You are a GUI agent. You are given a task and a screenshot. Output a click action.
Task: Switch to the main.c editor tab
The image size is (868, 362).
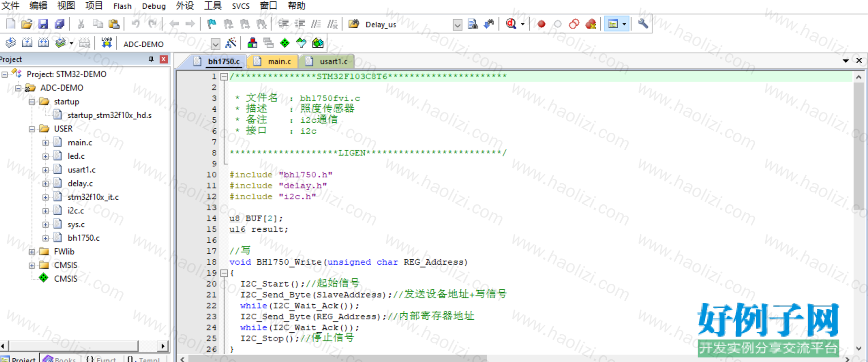(274, 61)
